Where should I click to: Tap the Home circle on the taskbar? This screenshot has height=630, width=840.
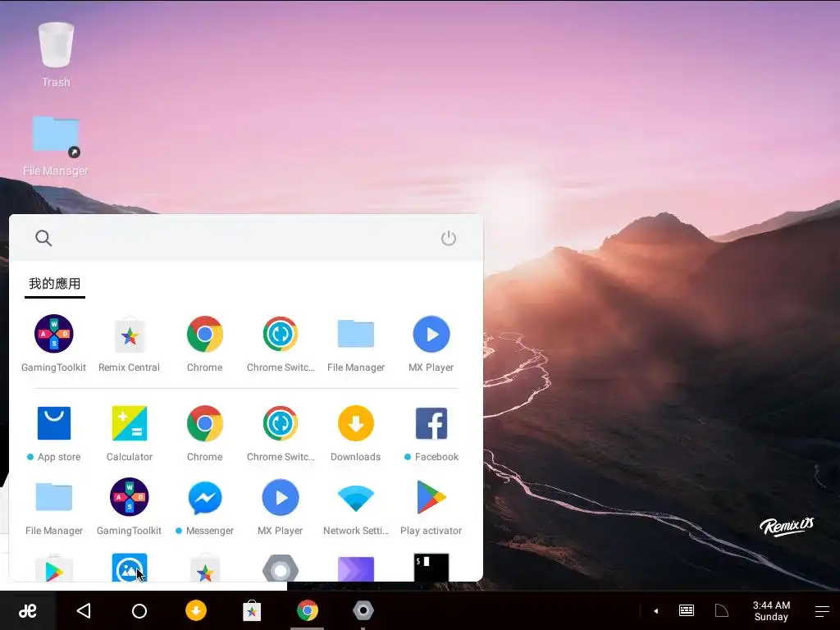139,610
